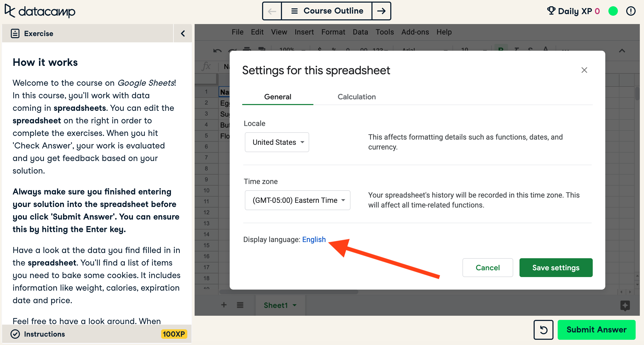
Task: Select the General tab
Action: 278,97
